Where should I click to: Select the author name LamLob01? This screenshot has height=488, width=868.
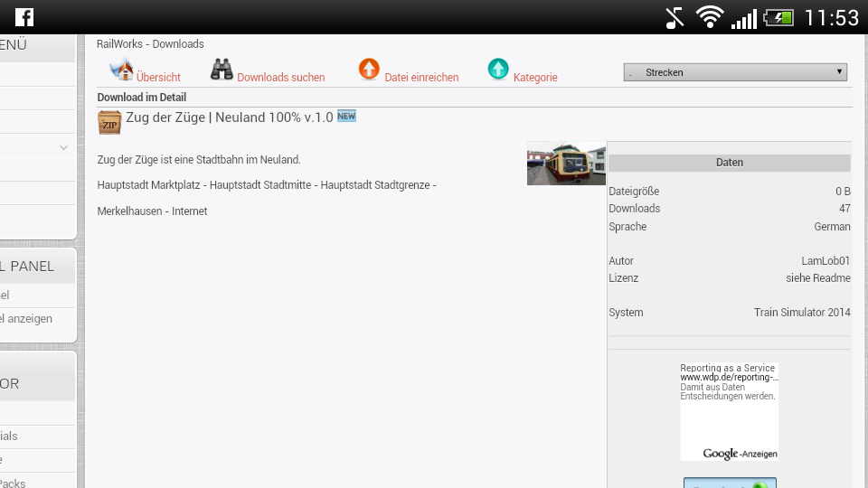click(826, 260)
